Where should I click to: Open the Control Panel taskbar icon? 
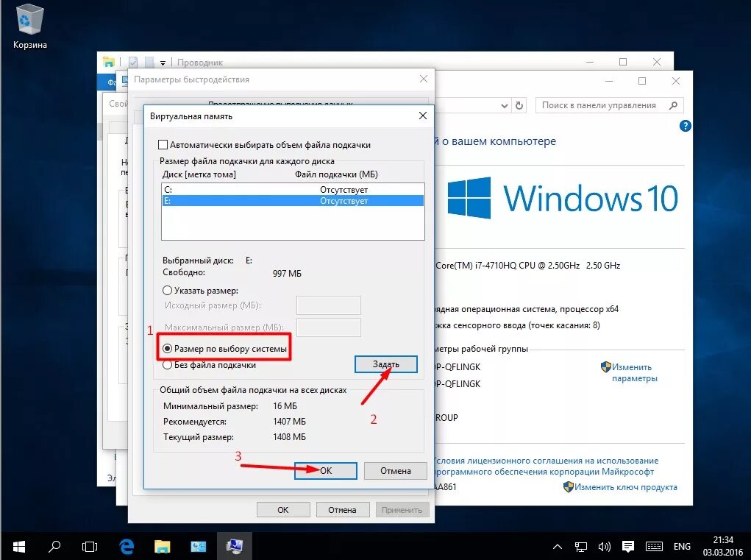(198, 546)
